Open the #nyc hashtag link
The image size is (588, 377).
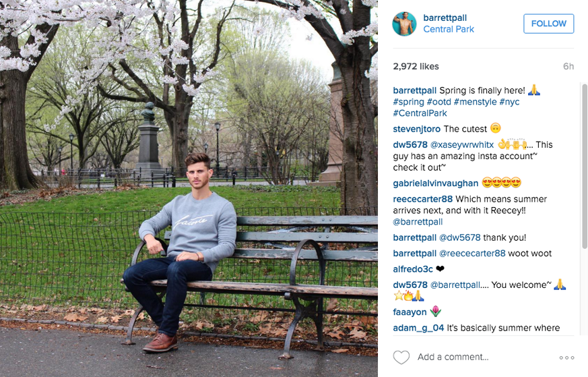(x=509, y=102)
